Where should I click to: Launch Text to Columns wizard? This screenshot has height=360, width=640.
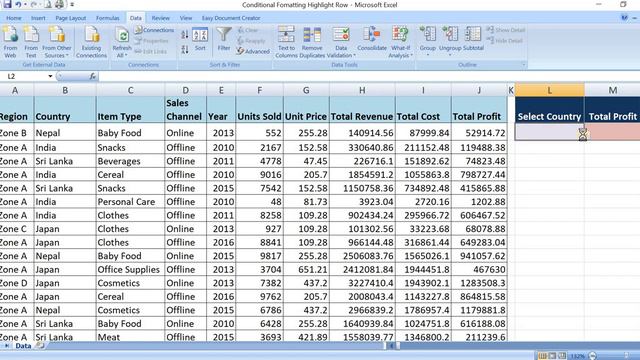click(x=286, y=42)
